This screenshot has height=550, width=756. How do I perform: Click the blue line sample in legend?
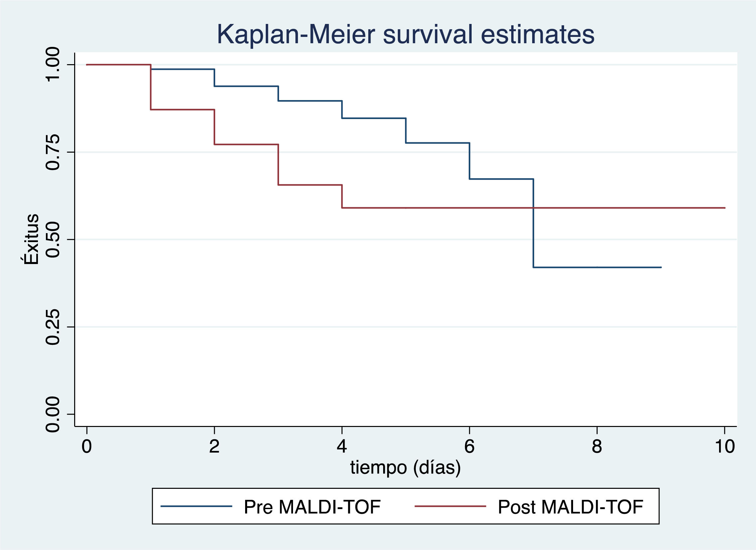[x=196, y=506]
